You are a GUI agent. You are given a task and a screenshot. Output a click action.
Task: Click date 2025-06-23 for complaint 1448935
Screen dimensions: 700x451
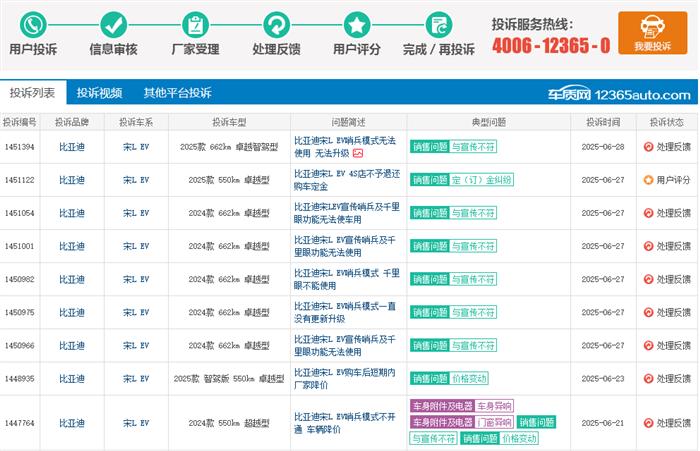(x=603, y=379)
